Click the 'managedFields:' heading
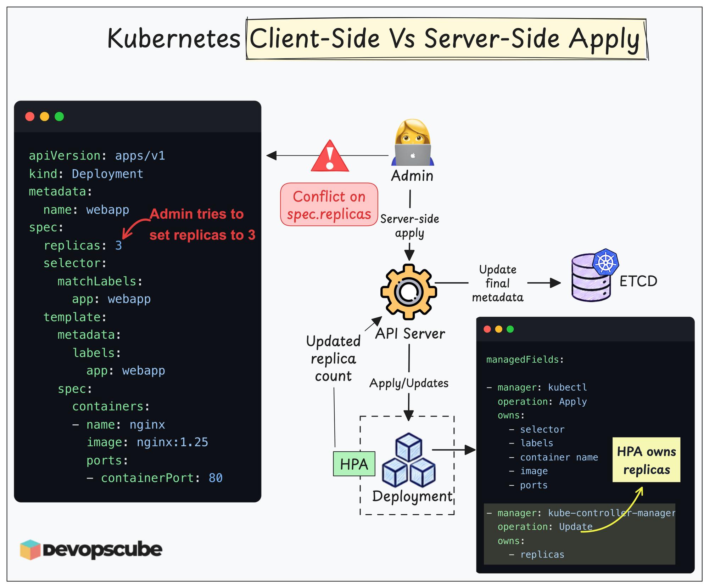The image size is (709, 588). click(x=525, y=360)
